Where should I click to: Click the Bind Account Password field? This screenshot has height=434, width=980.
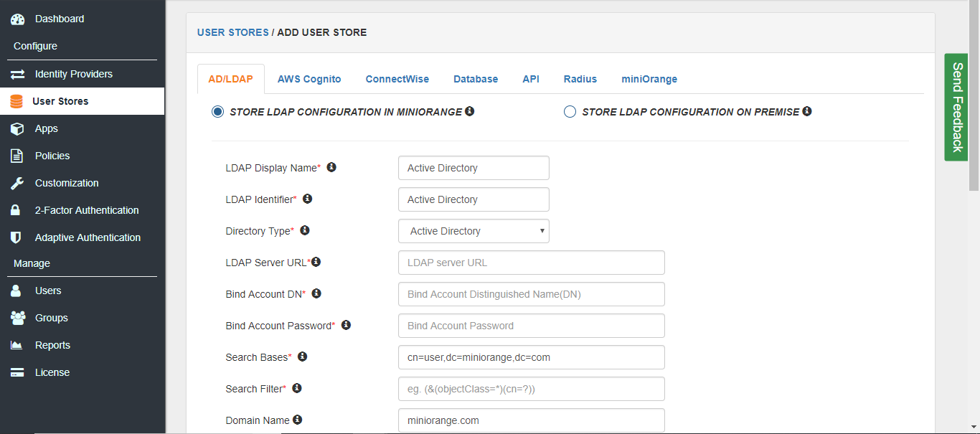532,326
